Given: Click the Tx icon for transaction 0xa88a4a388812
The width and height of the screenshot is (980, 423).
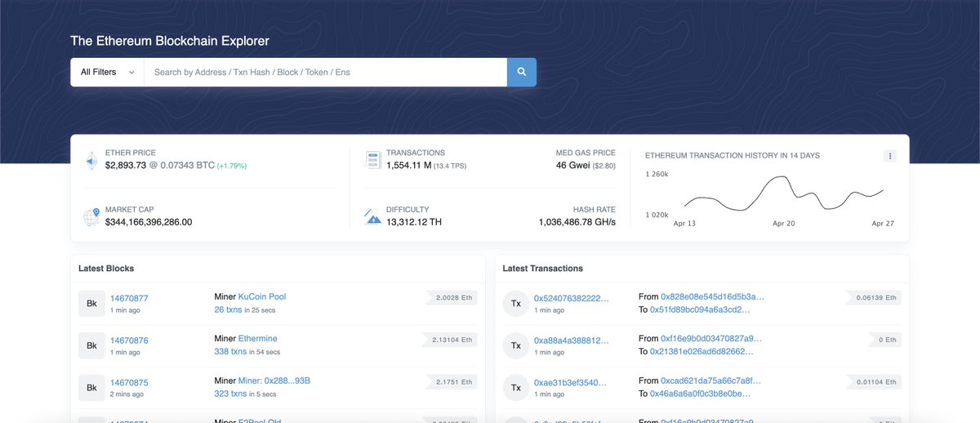Looking at the screenshot, I should pos(515,345).
